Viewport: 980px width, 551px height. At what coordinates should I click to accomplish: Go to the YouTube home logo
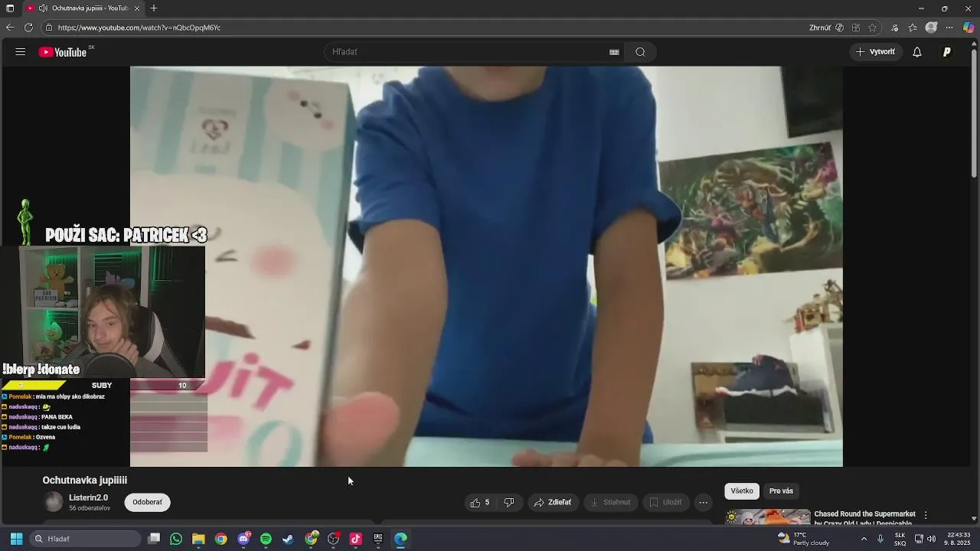64,52
